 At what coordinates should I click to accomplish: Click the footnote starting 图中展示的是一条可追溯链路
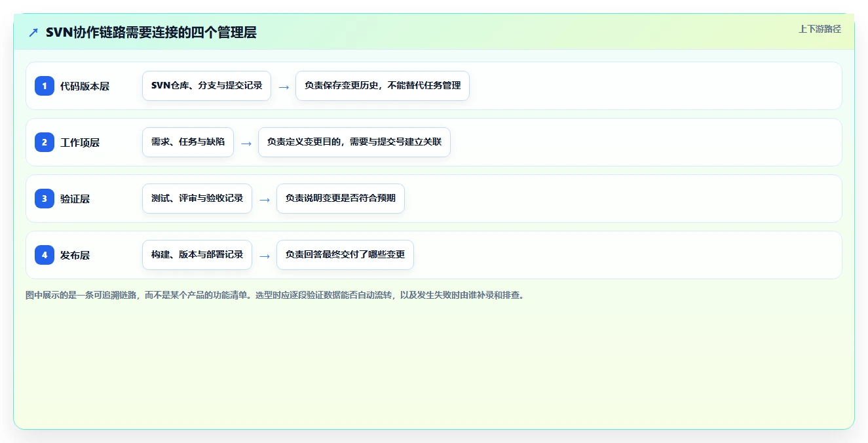tap(275, 296)
